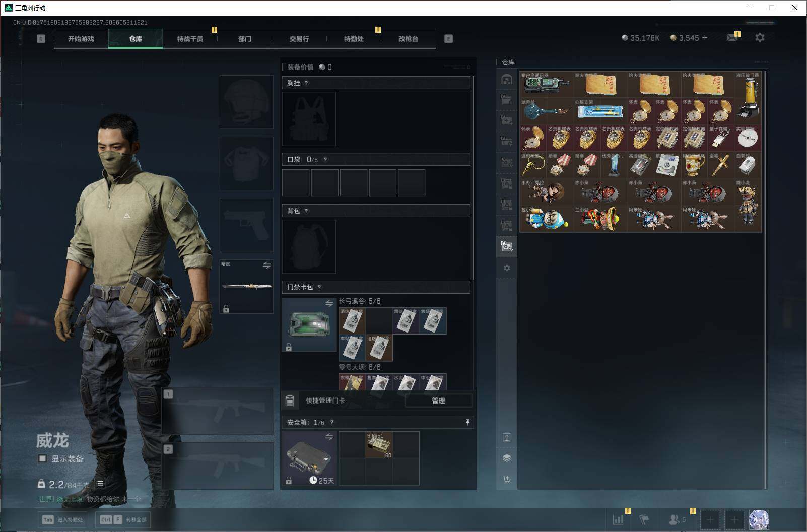Toggle the 显示装备 checkbox
The height and width of the screenshot is (532, 807).
42,458
